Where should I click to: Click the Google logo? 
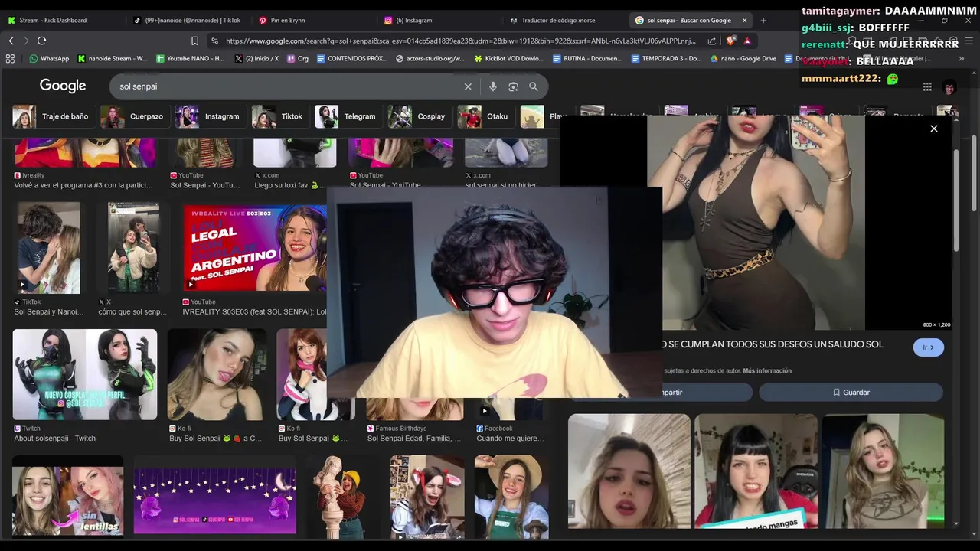point(63,86)
